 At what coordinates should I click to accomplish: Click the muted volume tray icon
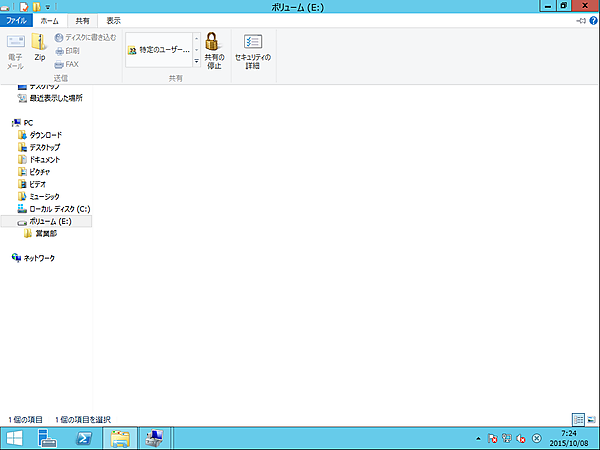pyautogui.click(x=521, y=438)
